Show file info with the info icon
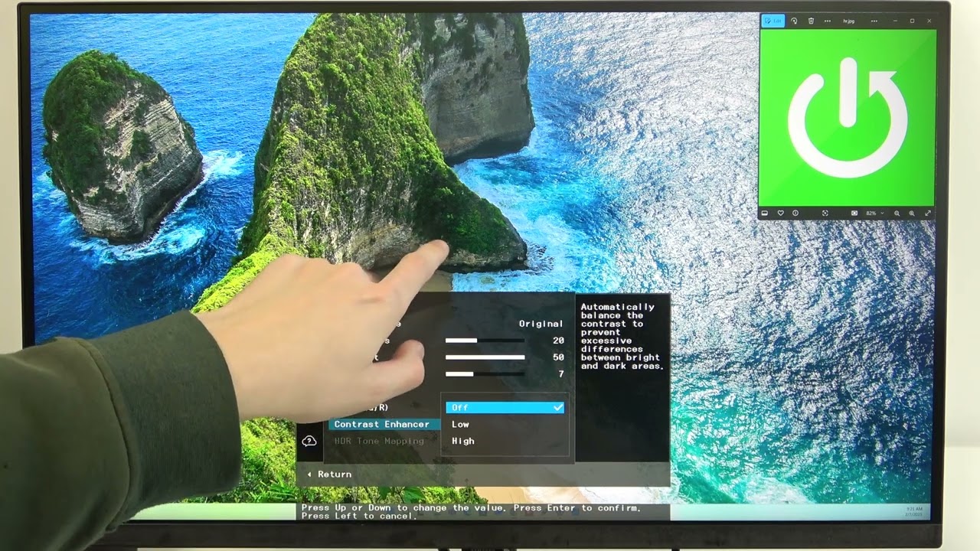 click(795, 213)
